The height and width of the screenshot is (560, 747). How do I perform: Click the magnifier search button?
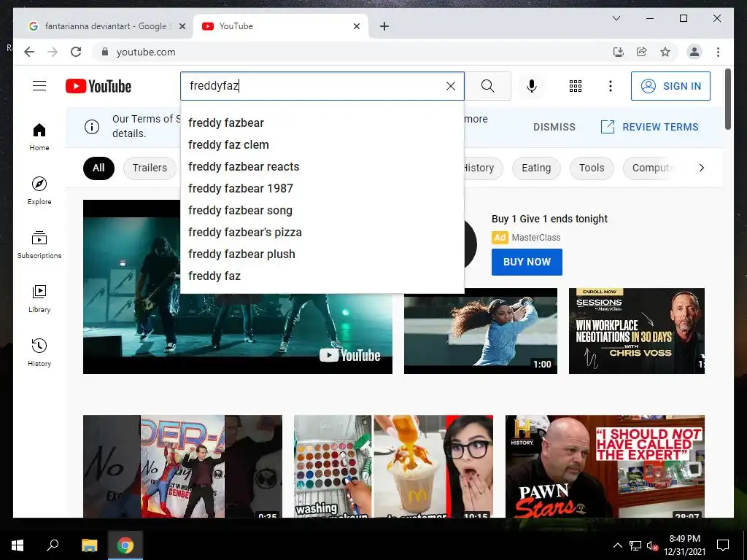click(487, 86)
